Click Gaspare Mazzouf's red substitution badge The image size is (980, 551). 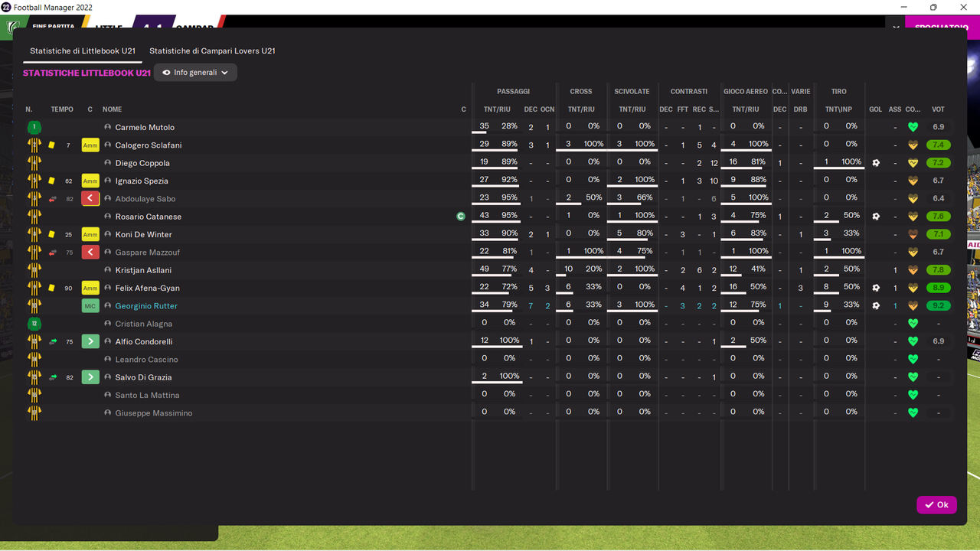point(90,253)
